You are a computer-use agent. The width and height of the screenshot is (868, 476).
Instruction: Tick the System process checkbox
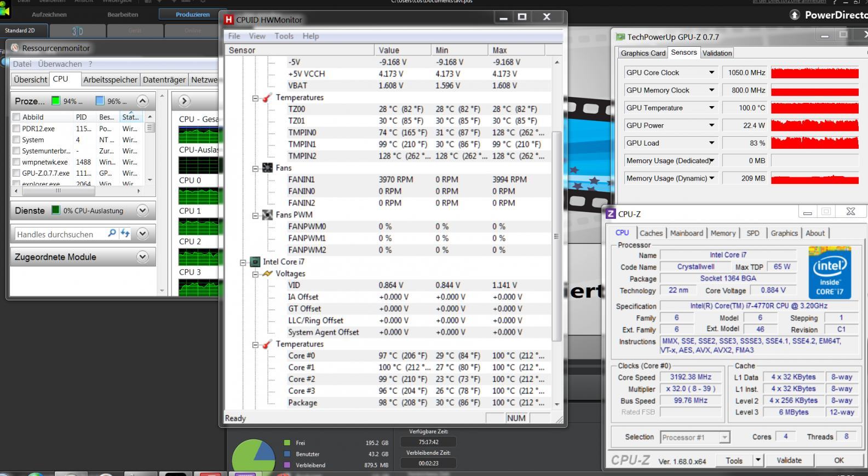[x=16, y=140]
